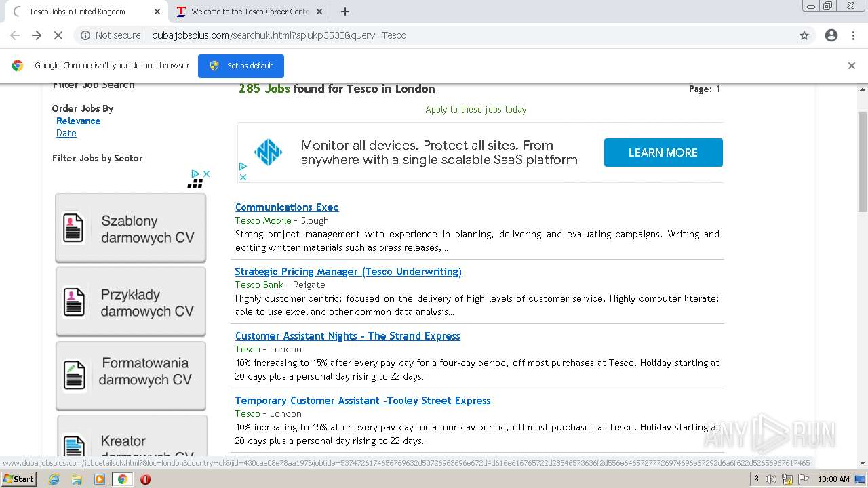Click Tesco Mobile company name
The image size is (868, 488).
(263, 220)
